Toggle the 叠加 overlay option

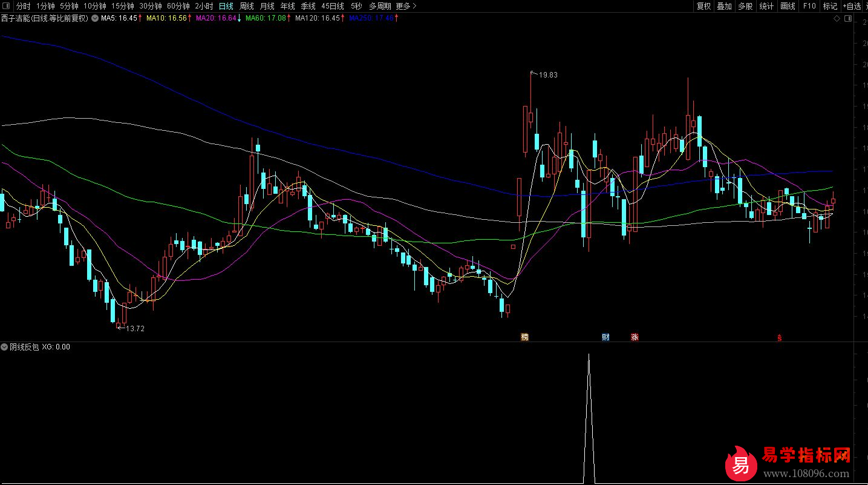point(724,6)
